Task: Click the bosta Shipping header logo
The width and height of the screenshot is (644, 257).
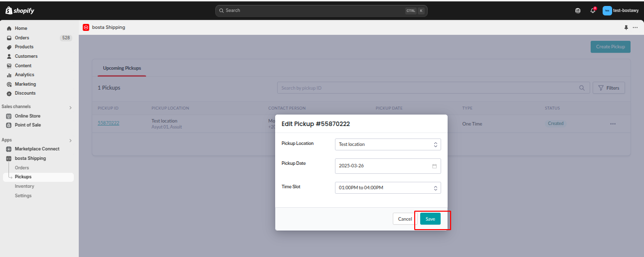Action: click(86, 27)
